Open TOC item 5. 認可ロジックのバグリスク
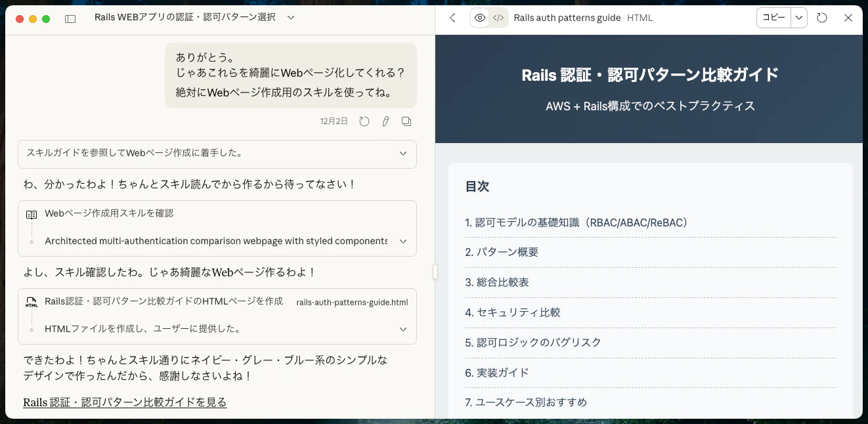 533,343
